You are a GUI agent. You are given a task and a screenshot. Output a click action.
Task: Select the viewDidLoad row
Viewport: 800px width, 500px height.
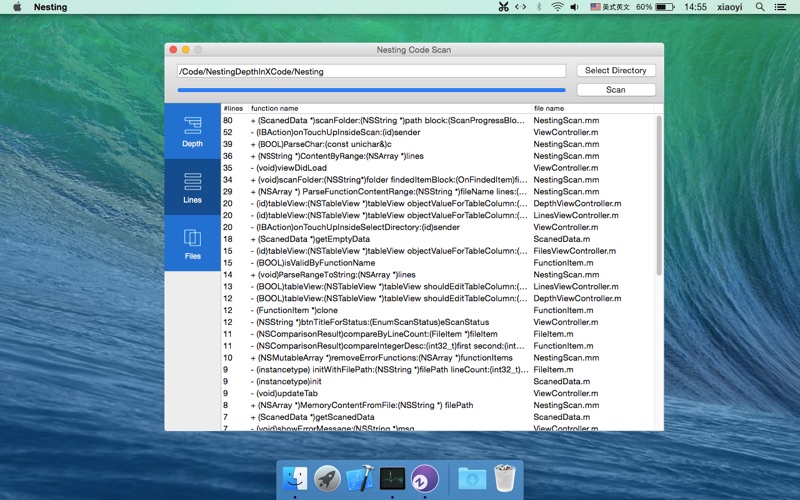[x=438, y=168]
